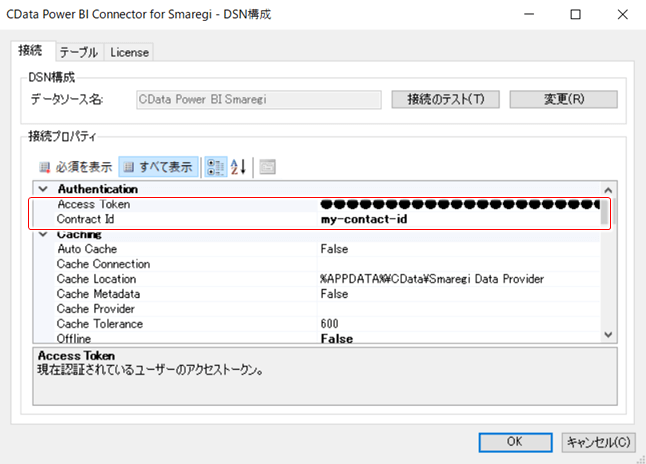Select the 接続 tab
This screenshot has width=646, height=464.
[31, 51]
